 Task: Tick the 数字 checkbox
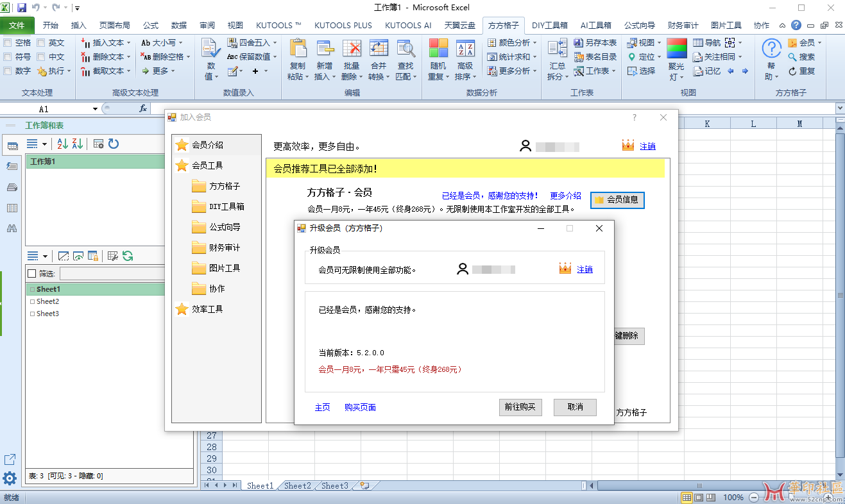click(8, 71)
